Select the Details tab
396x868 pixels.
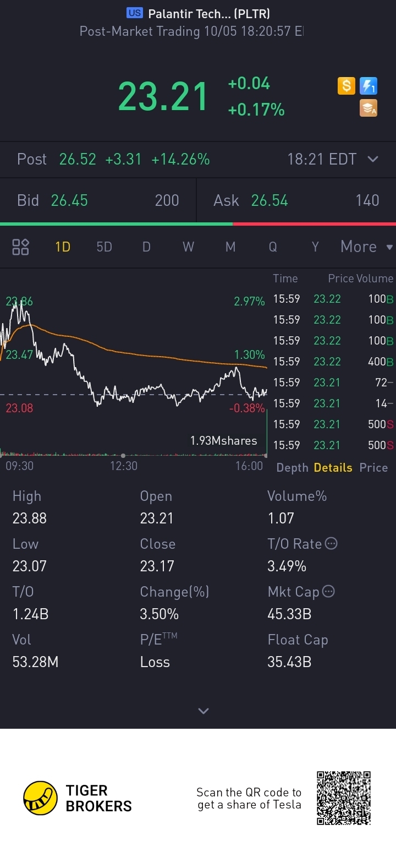coord(333,468)
